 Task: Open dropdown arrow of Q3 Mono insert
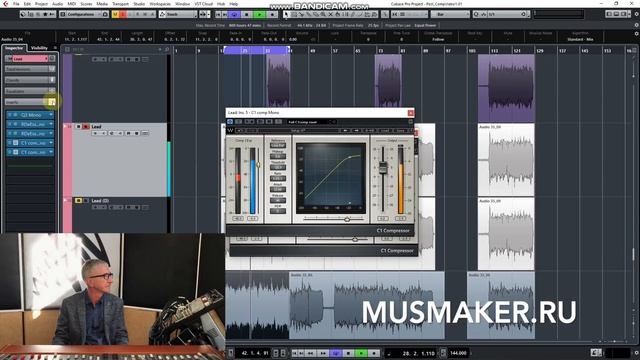tap(51, 115)
